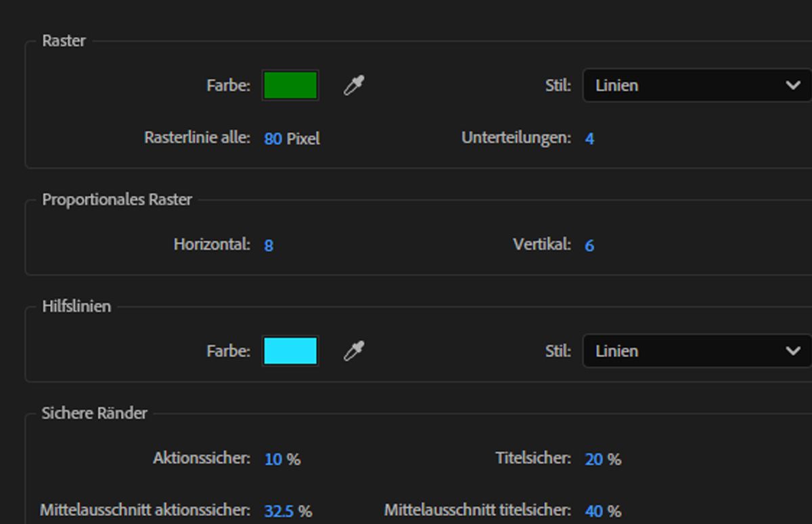Open the green Raster color swatch
812x524 pixels.
coord(290,85)
